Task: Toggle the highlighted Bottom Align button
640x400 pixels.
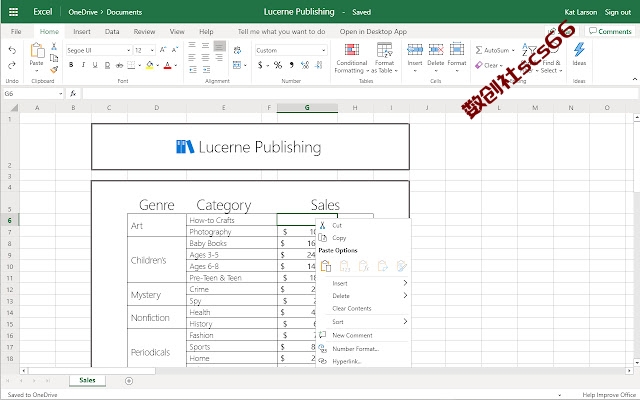Action: [220, 46]
